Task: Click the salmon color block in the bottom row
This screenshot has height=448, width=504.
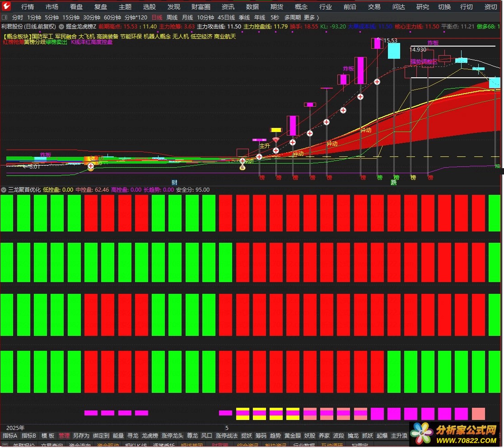Action: point(478,414)
